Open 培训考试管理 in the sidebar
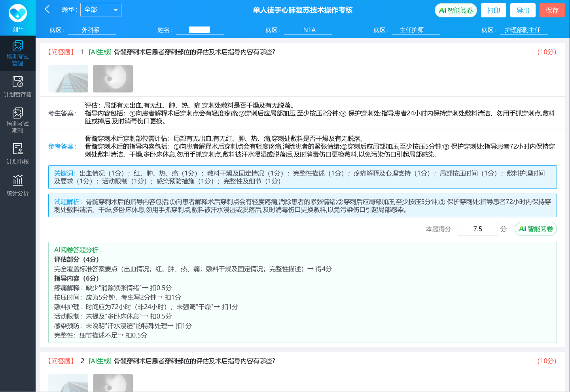The image size is (570, 392). (17, 53)
